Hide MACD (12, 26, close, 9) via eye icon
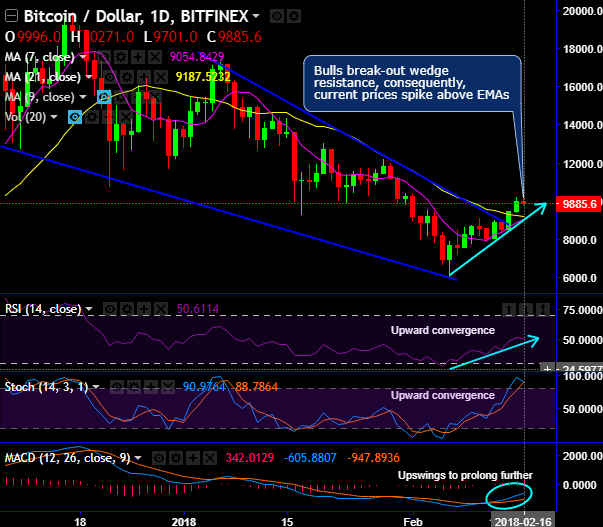The width and height of the screenshot is (603, 527). coord(159,458)
